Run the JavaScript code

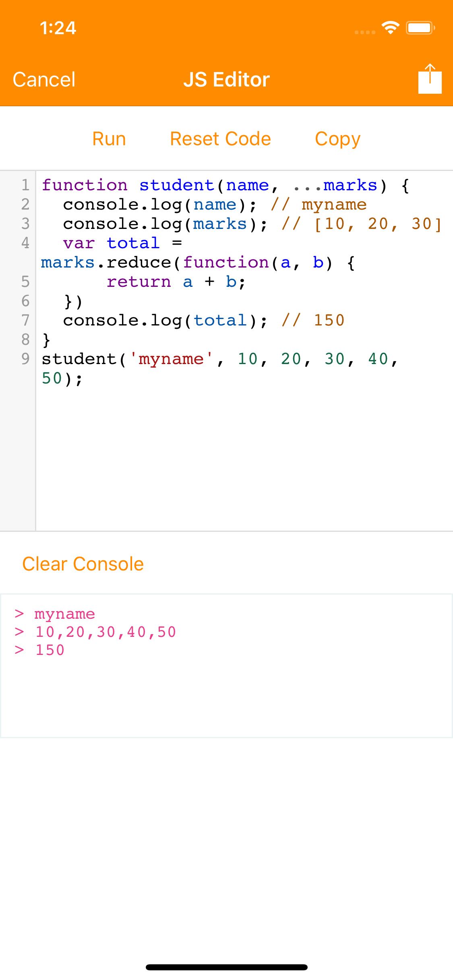point(109,139)
